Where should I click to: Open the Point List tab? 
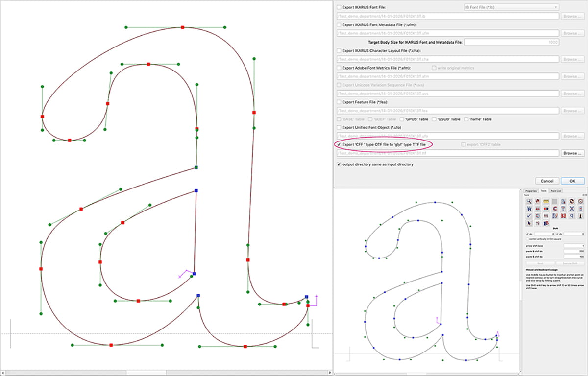[556, 190]
